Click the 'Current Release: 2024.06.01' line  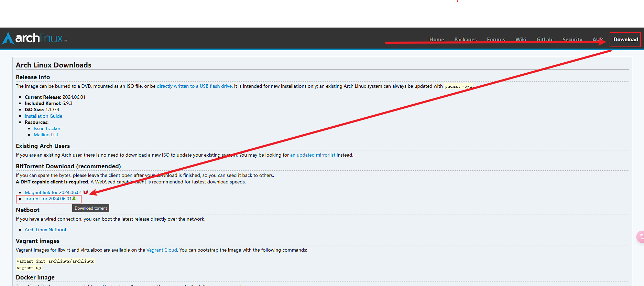tap(55, 97)
